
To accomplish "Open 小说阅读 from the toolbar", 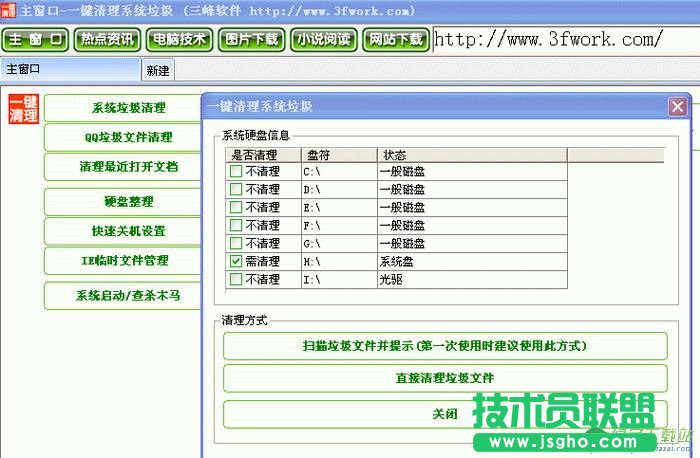I will click(324, 40).
